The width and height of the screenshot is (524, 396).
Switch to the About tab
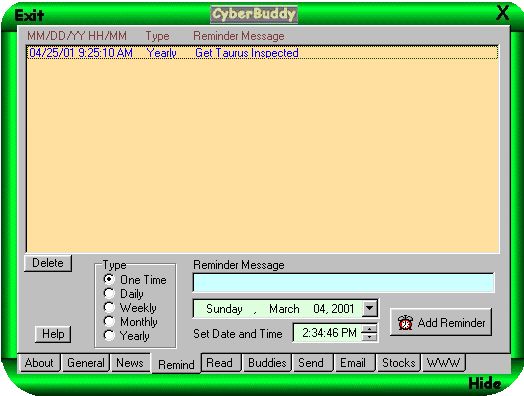(x=39, y=363)
